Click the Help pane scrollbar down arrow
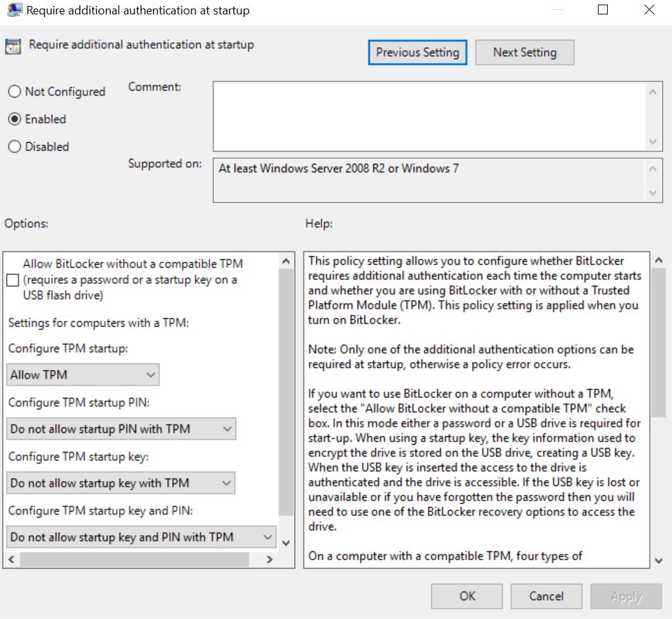Viewport: 672px width, 619px height. click(x=659, y=560)
